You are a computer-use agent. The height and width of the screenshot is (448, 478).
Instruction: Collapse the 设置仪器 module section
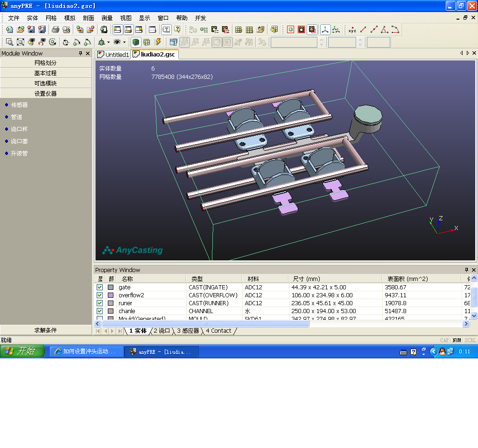[x=46, y=93]
